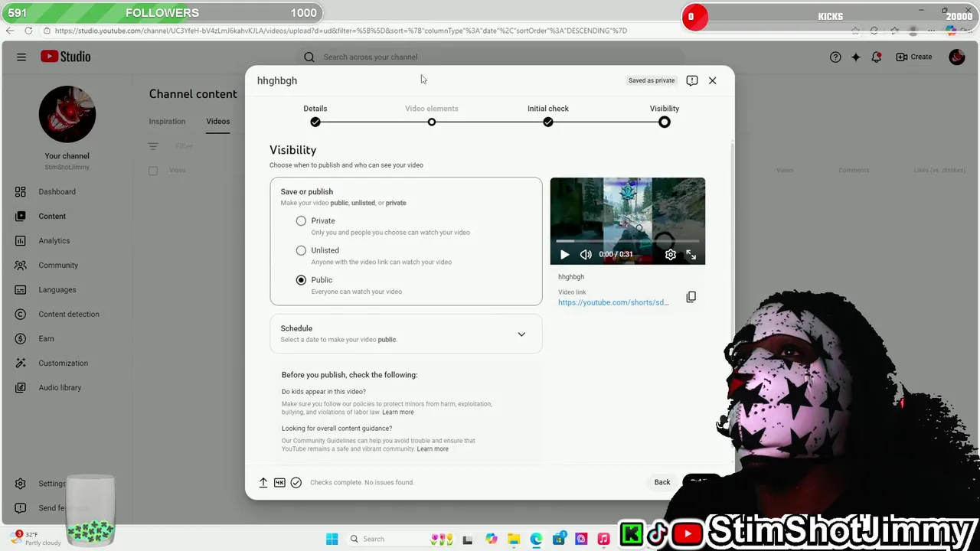
Task: Click the video preview progress bar
Action: pos(628,241)
